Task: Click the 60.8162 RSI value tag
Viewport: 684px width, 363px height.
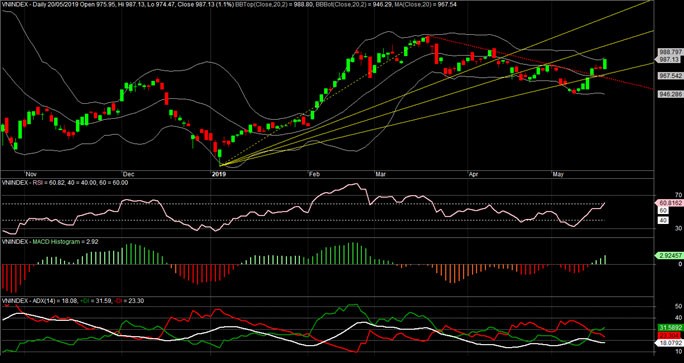Action: (670, 203)
